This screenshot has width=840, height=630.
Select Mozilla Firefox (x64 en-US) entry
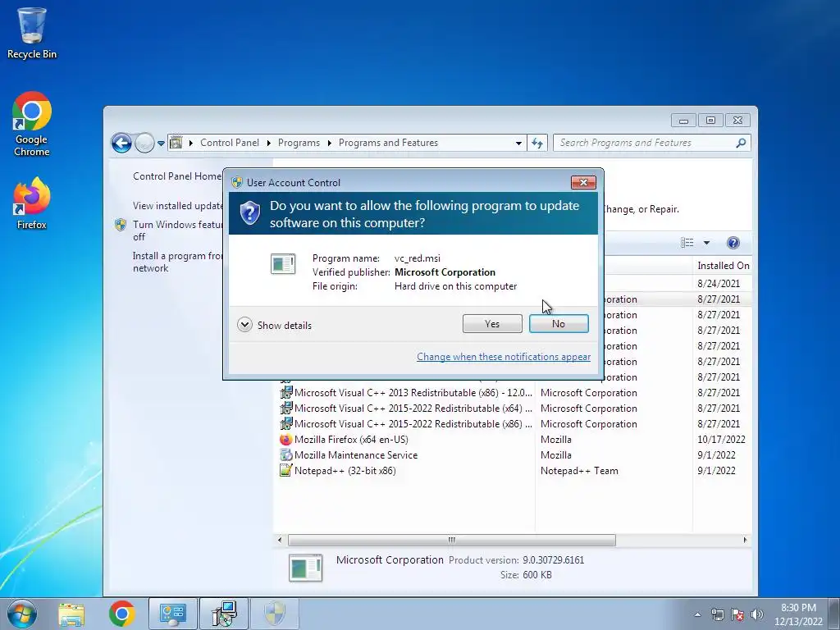pos(514,440)
